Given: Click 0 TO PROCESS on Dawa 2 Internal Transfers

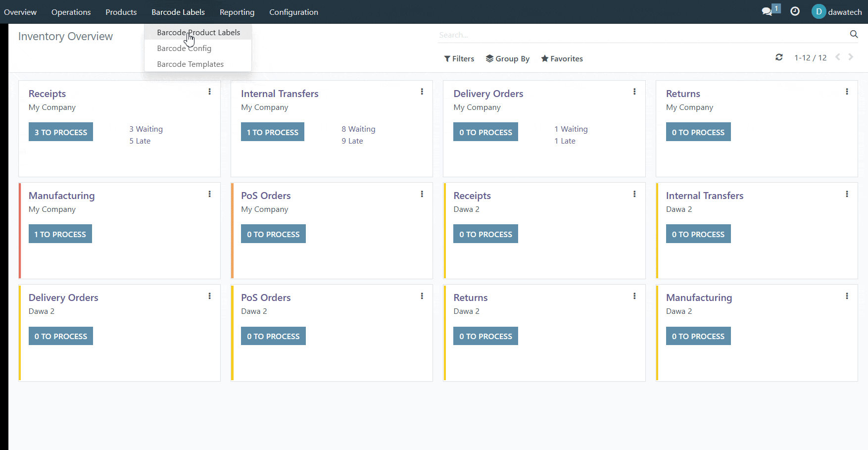Looking at the screenshot, I should click(x=698, y=234).
